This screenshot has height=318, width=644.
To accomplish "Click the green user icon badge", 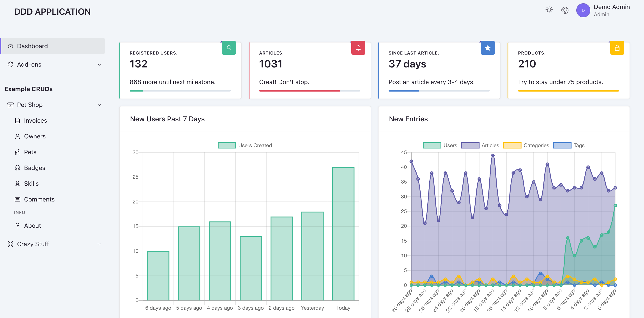I will tap(229, 48).
